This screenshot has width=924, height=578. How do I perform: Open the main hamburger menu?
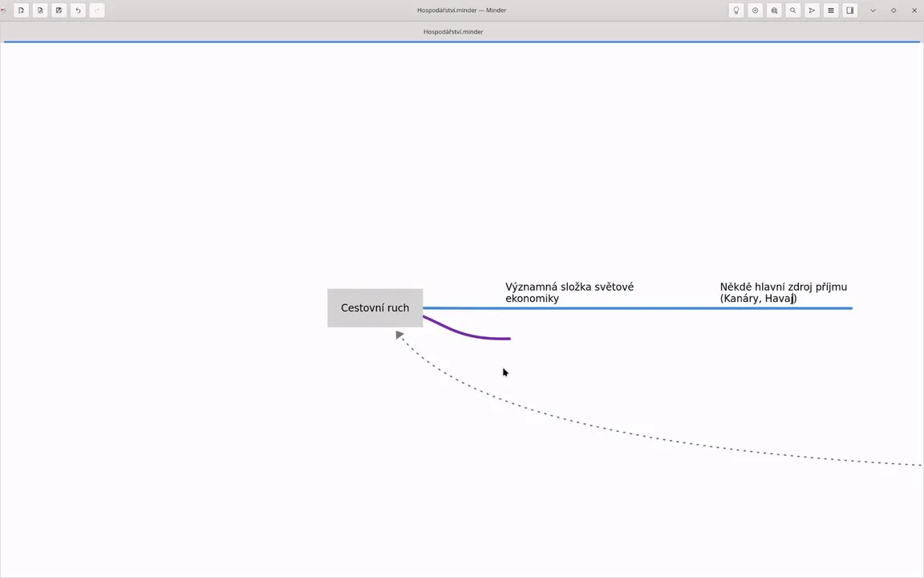tap(831, 10)
